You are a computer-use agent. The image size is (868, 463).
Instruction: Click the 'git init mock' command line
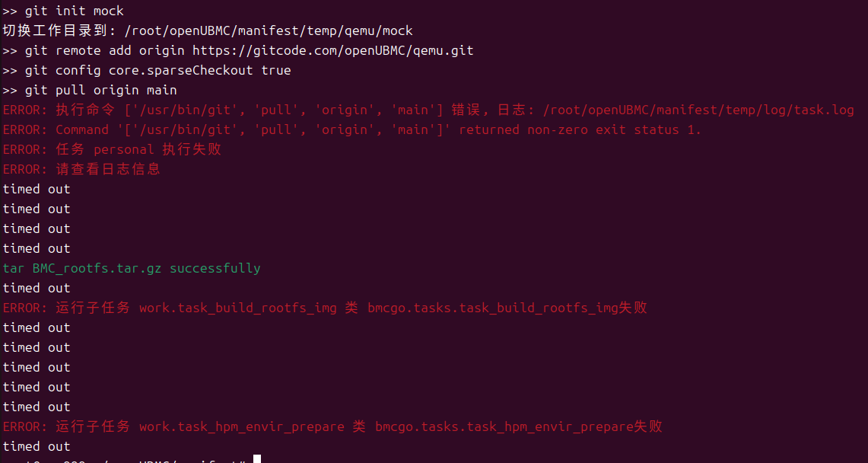point(63,11)
